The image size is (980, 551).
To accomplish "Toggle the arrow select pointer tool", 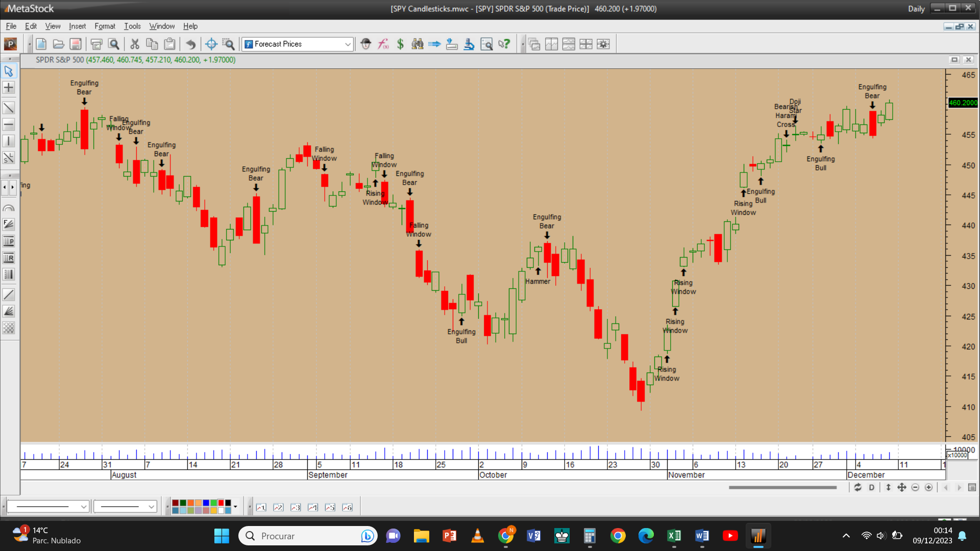I will [9, 71].
